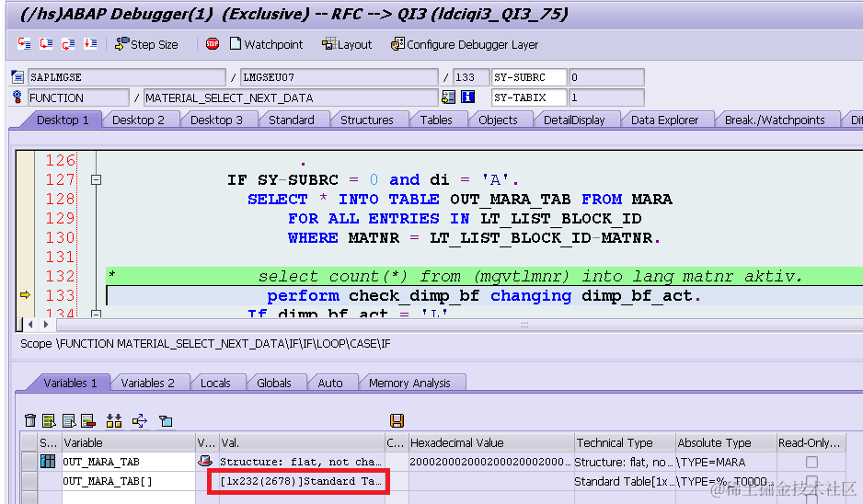Open the Standard tab
Viewport: 863px width, 504px height.
click(x=291, y=120)
